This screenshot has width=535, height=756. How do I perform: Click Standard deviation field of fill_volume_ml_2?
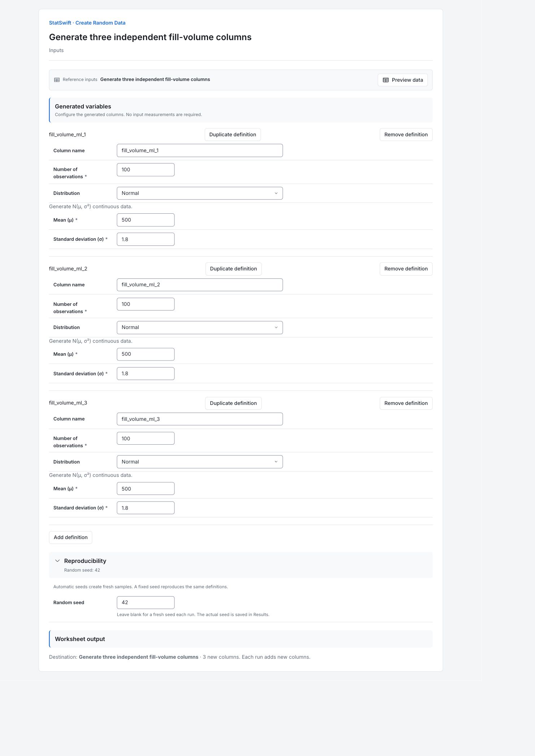click(146, 373)
